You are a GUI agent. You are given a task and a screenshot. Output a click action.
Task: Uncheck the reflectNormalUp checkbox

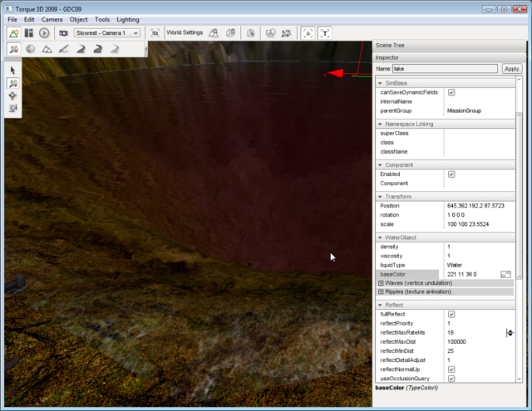[451, 369]
